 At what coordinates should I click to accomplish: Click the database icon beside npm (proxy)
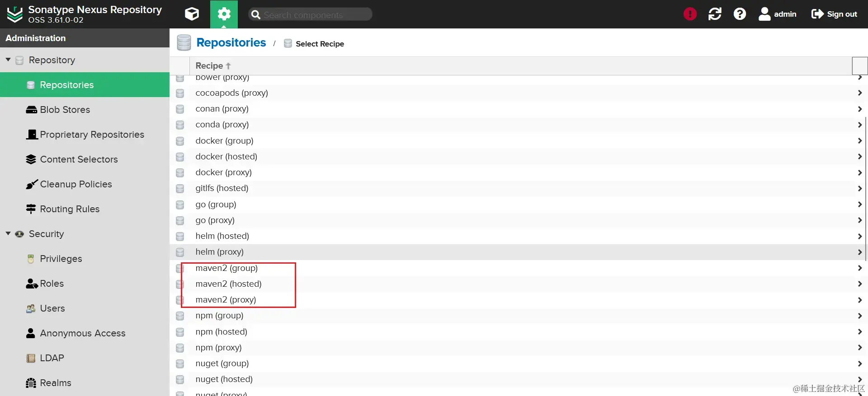(x=180, y=348)
